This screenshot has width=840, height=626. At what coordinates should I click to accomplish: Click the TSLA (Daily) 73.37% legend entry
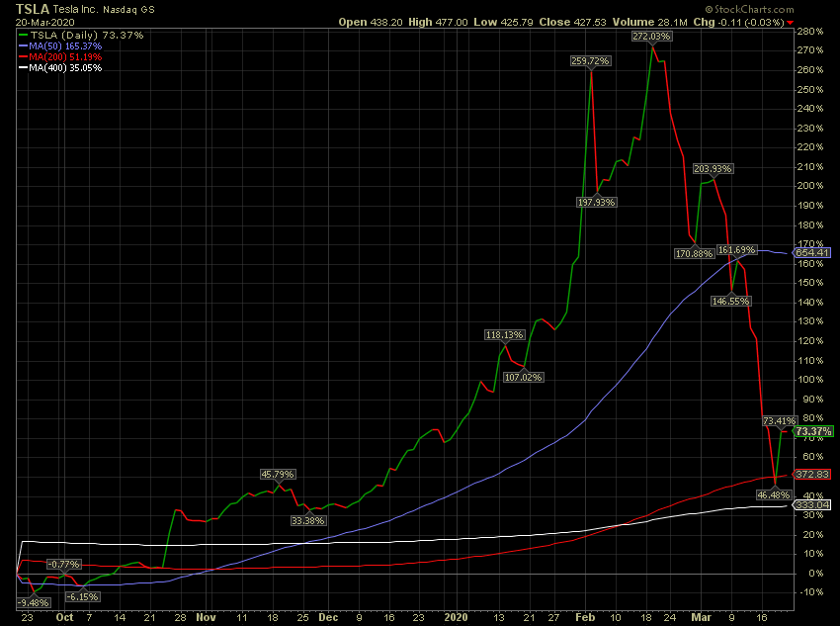(x=81, y=35)
